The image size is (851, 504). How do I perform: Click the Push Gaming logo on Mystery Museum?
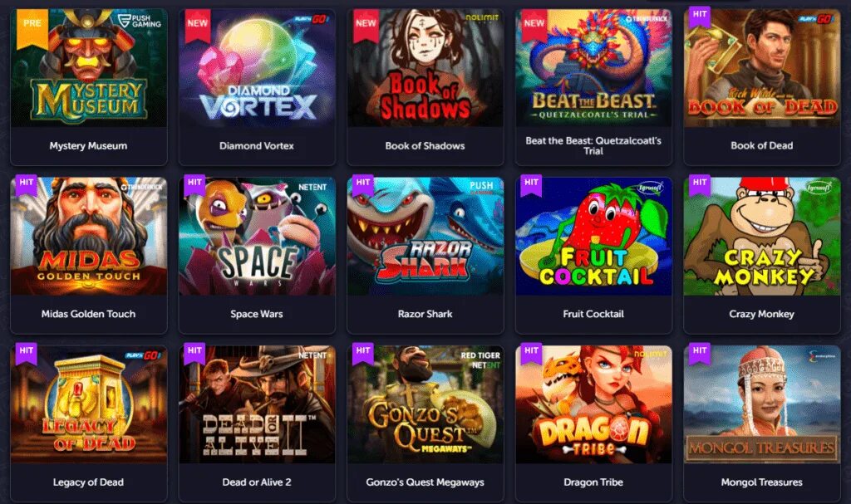[140, 21]
